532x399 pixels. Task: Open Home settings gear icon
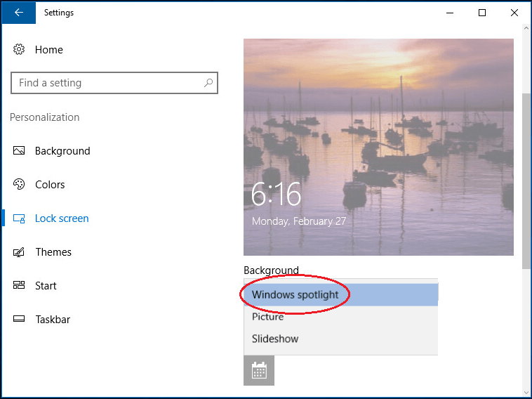point(19,50)
